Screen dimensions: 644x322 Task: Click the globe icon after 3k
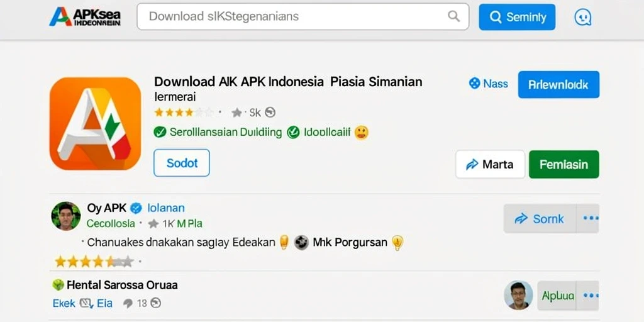coord(270,113)
